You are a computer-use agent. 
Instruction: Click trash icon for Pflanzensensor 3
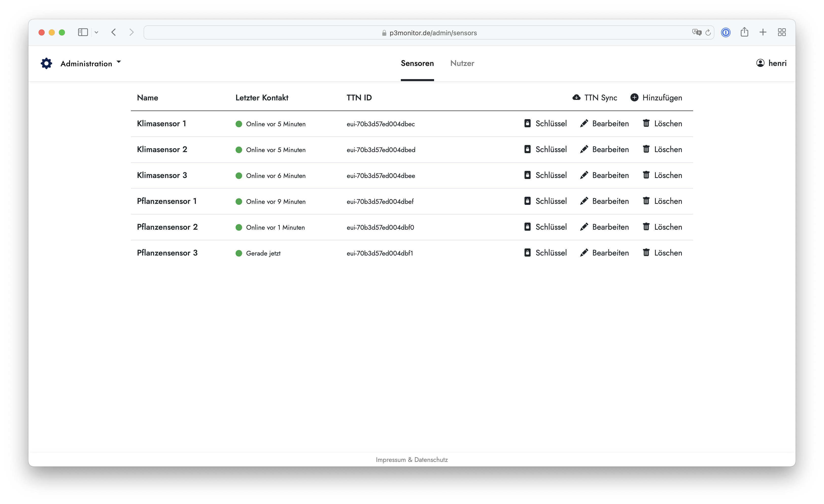(646, 252)
